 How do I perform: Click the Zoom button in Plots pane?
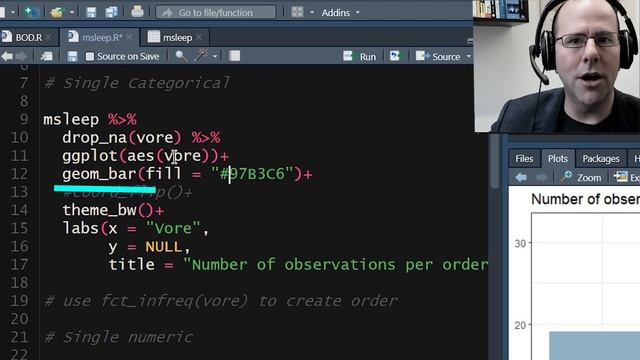pos(581,177)
